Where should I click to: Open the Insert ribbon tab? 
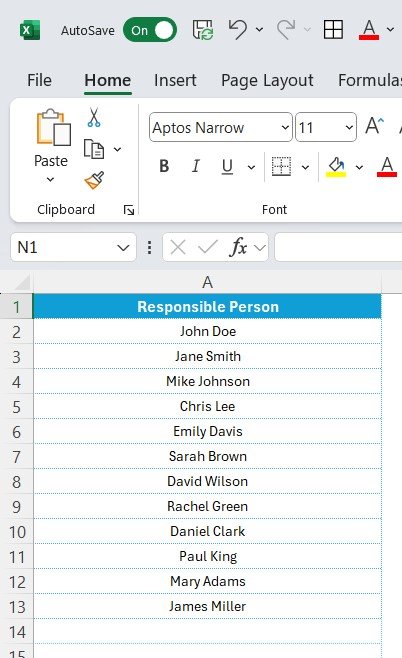pyautogui.click(x=175, y=80)
